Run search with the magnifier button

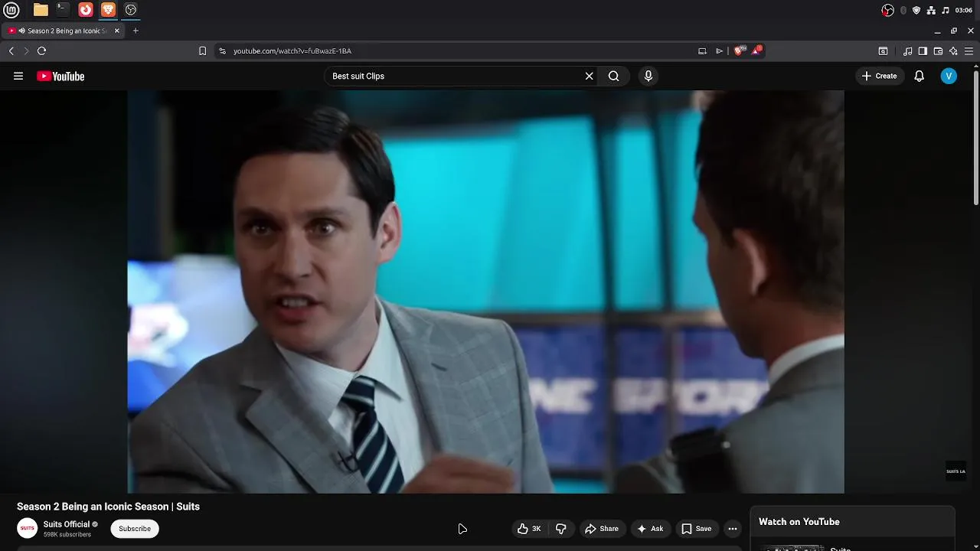pos(613,76)
